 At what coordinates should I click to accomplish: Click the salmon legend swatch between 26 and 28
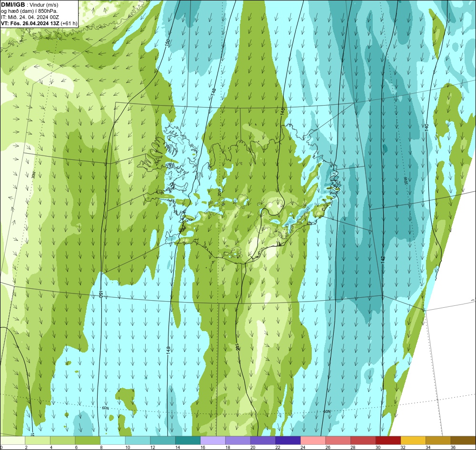(338, 440)
